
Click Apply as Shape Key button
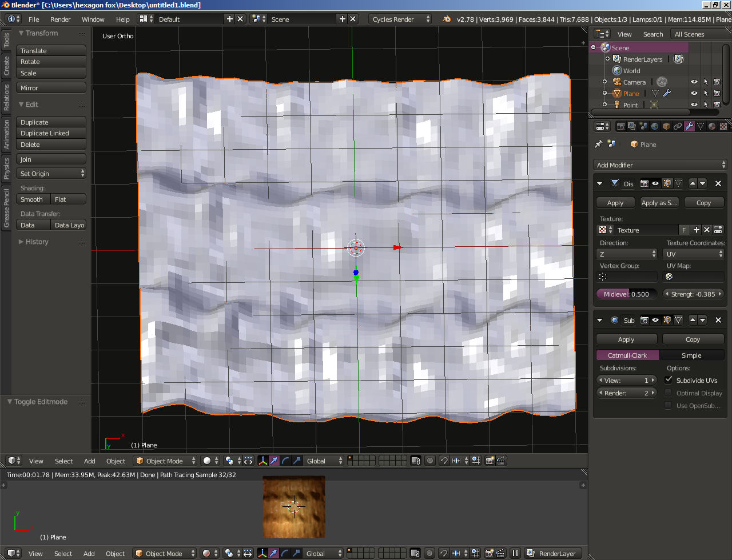659,202
